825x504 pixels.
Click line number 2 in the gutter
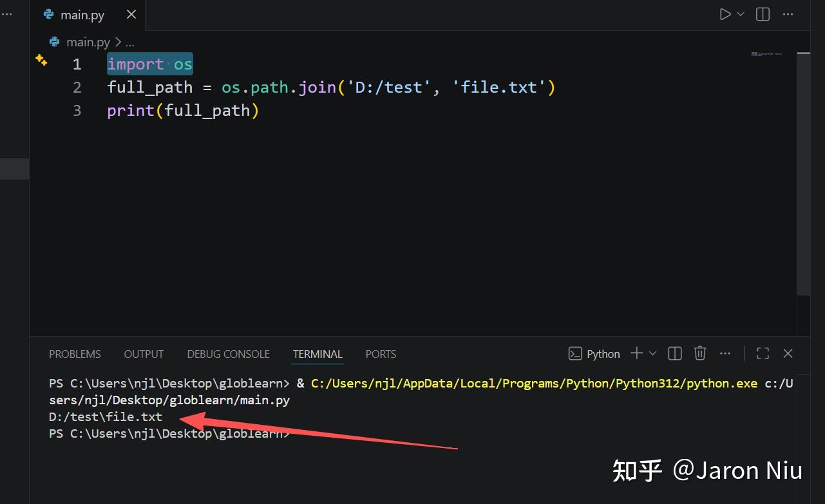coord(77,87)
